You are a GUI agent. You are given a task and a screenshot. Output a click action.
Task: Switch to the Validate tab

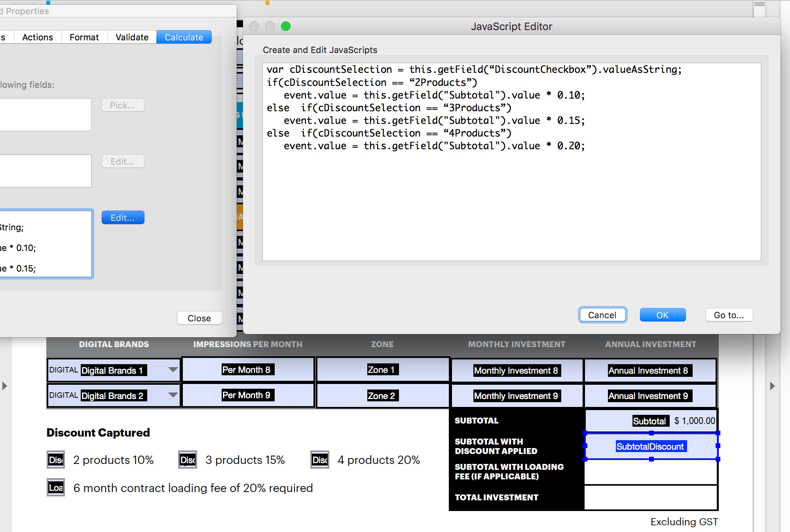click(132, 37)
